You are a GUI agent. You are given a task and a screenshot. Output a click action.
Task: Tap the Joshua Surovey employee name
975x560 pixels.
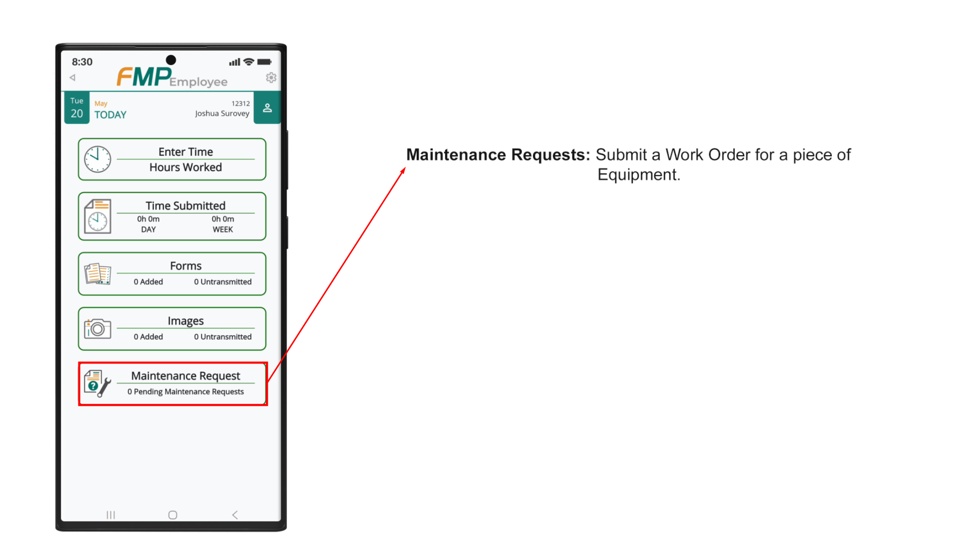222,113
